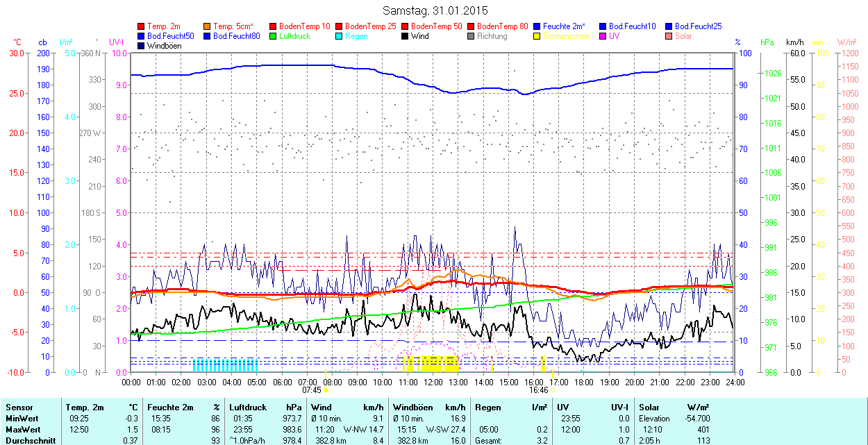The image size is (868, 445).
Task: Click the gray Richtung legend swatch
Action: point(471,36)
